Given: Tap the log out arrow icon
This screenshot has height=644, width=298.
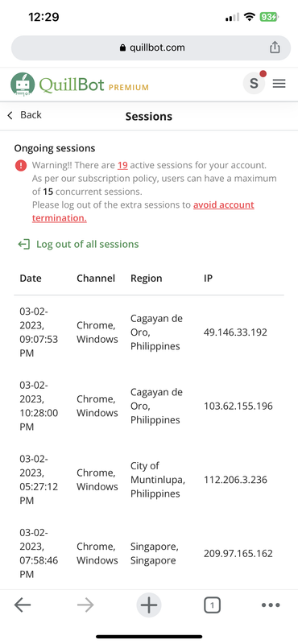Looking at the screenshot, I should 24,245.
